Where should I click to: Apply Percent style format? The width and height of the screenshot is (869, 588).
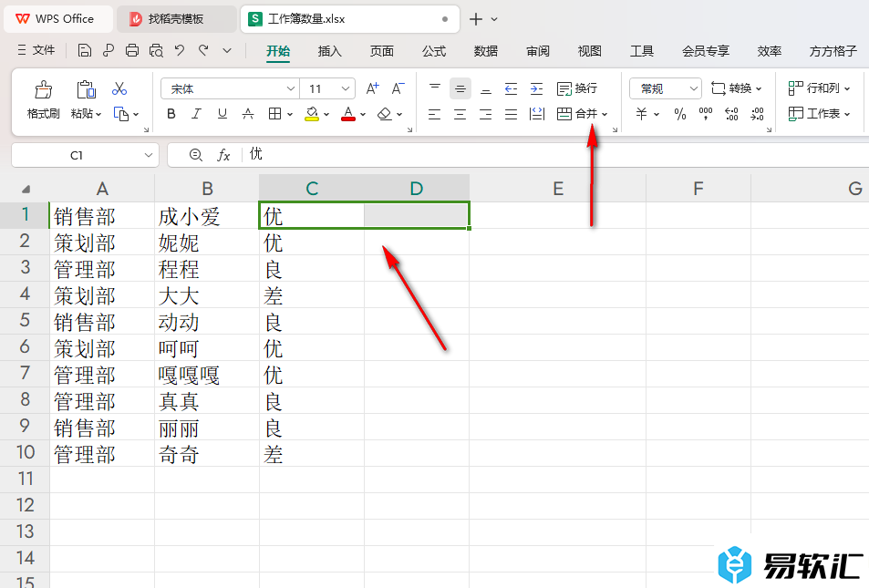point(680,114)
